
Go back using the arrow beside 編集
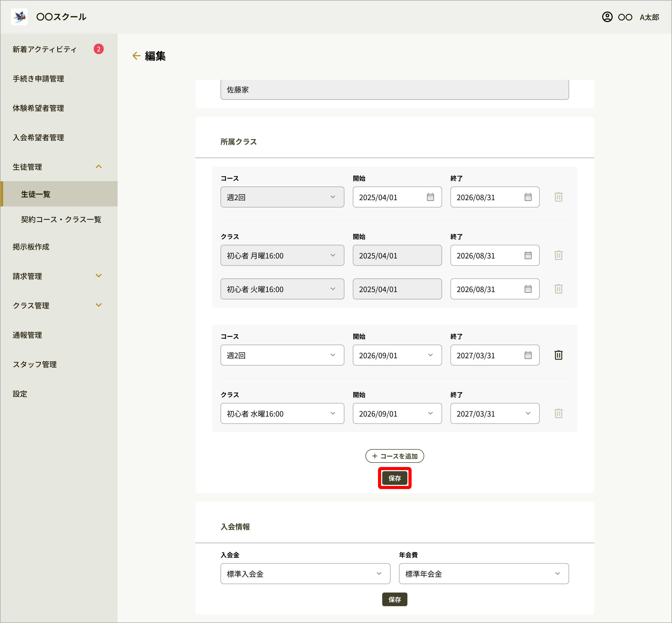coord(136,56)
